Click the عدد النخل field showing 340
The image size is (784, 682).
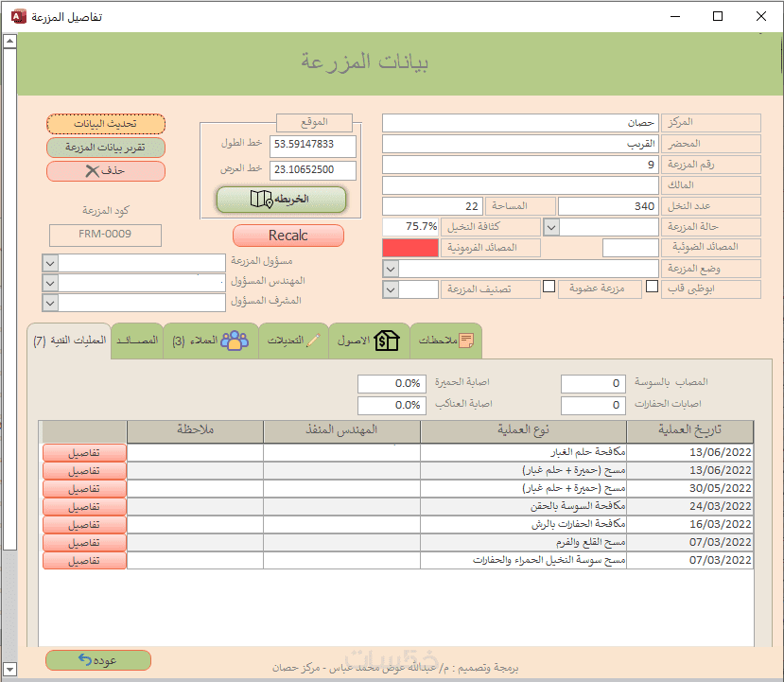[x=608, y=206]
